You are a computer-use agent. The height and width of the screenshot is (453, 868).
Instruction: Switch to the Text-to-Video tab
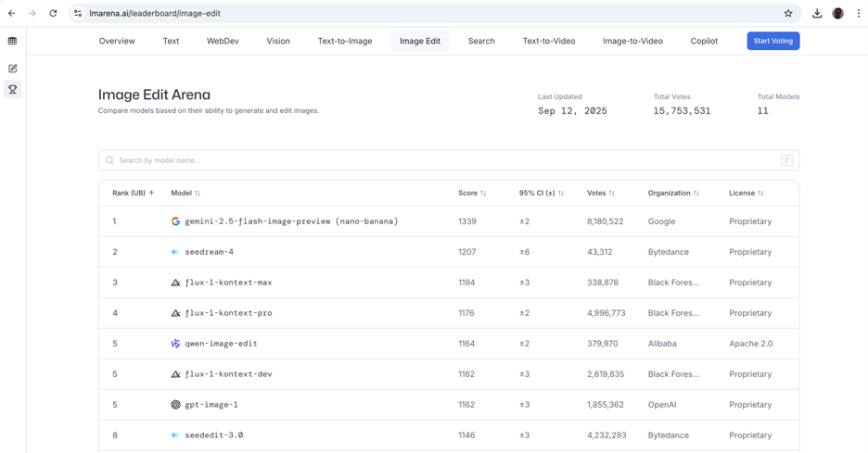[x=549, y=41]
